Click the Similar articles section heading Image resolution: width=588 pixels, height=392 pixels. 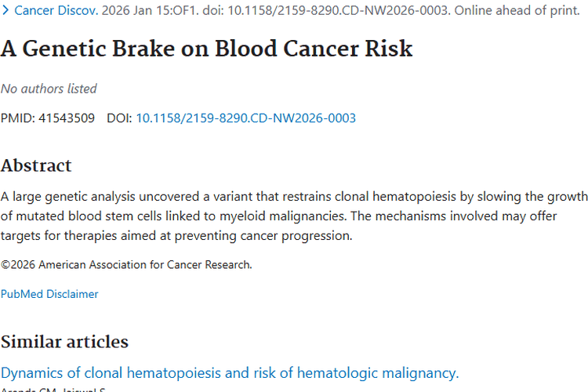coord(64,342)
